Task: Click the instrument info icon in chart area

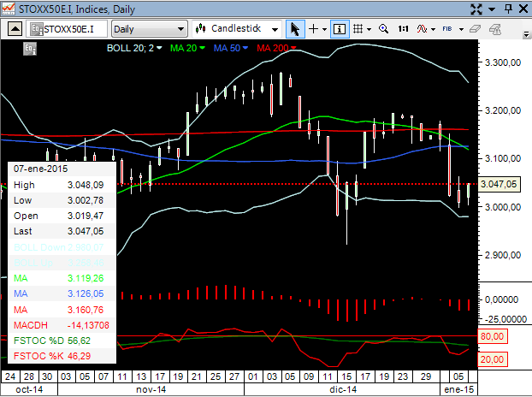Action: coord(30,49)
